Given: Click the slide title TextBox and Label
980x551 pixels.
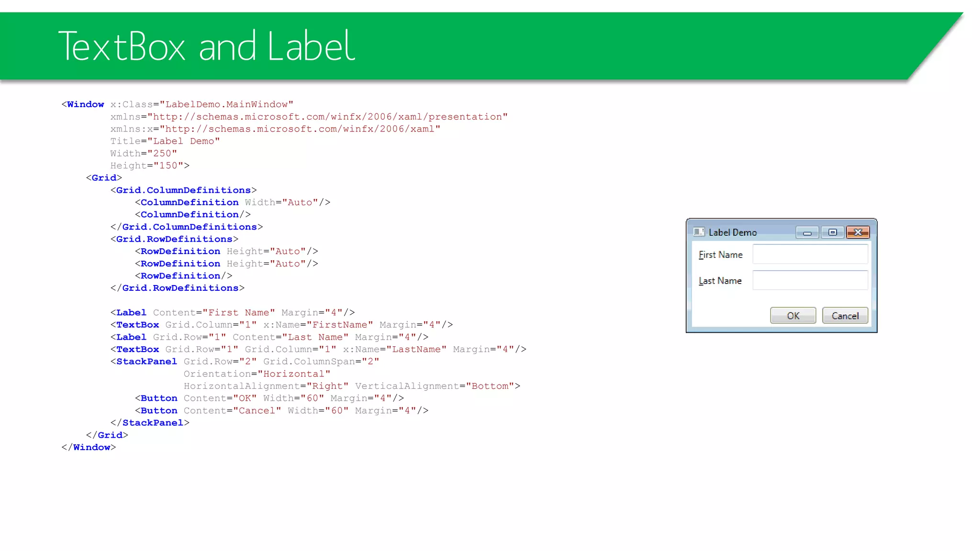Looking at the screenshot, I should click(206, 46).
